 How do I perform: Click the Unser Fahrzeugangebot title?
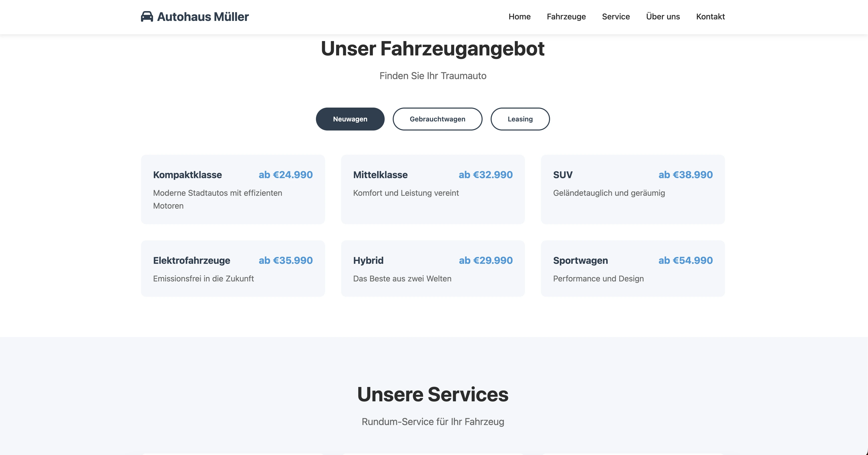click(x=433, y=49)
